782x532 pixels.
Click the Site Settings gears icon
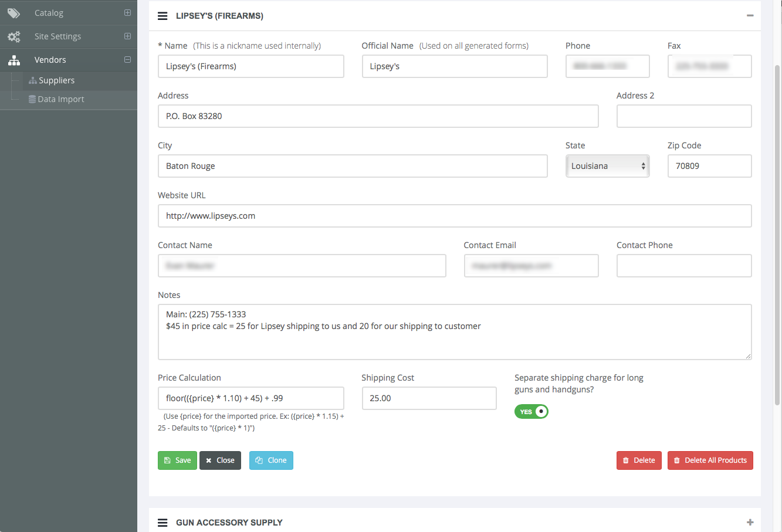[13, 36]
